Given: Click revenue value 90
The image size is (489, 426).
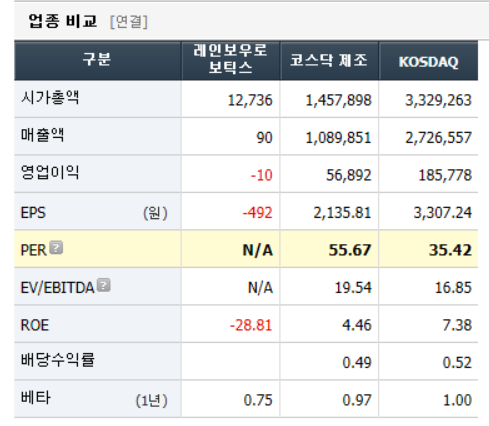Looking at the screenshot, I should pyautogui.click(x=264, y=138).
